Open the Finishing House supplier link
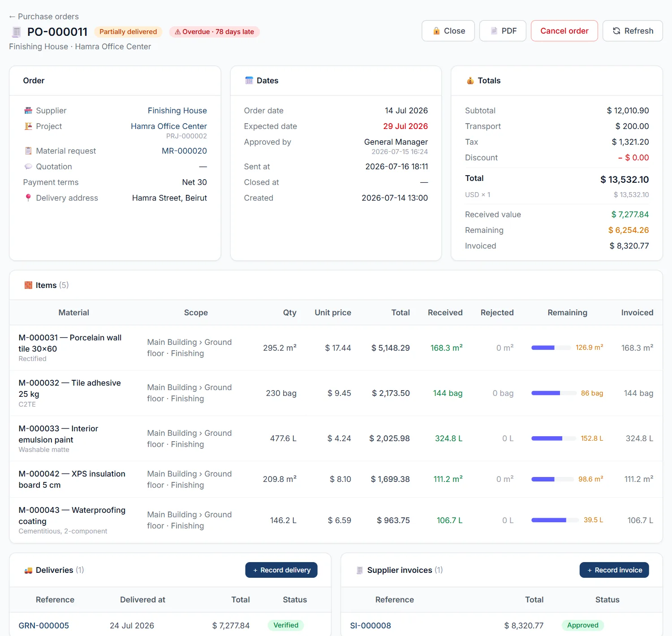The width and height of the screenshot is (672, 636). point(177,111)
